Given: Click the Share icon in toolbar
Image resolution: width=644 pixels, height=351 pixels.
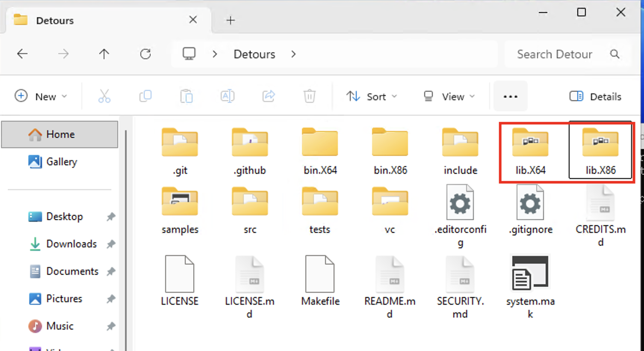Looking at the screenshot, I should [269, 96].
